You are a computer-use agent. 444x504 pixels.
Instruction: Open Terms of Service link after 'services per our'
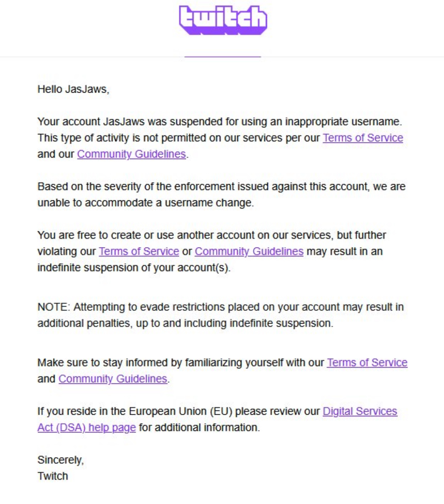click(363, 138)
